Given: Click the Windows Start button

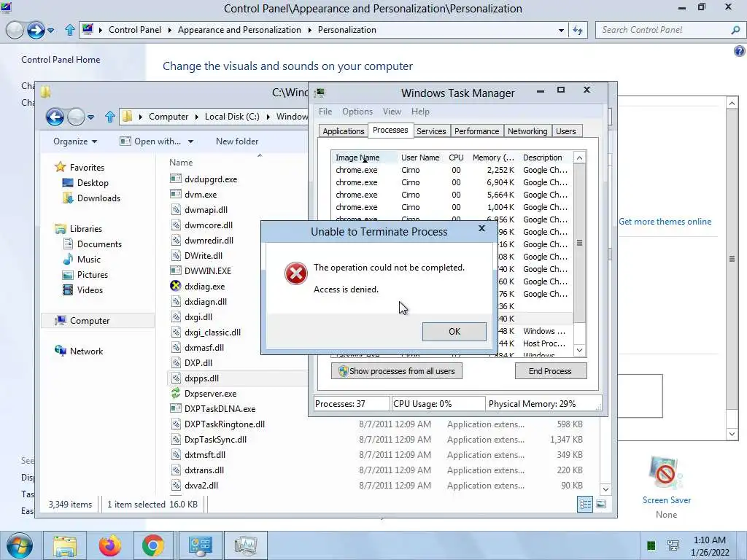Looking at the screenshot, I should click(x=19, y=545).
